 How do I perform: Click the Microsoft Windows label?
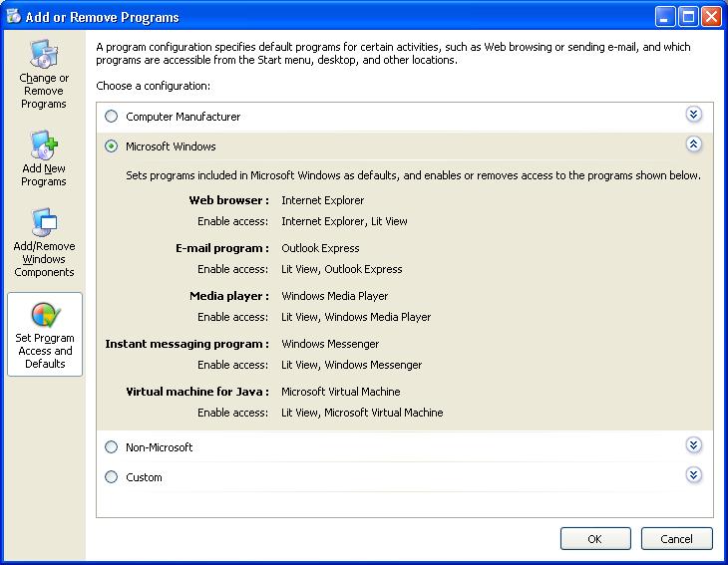point(171,146)
